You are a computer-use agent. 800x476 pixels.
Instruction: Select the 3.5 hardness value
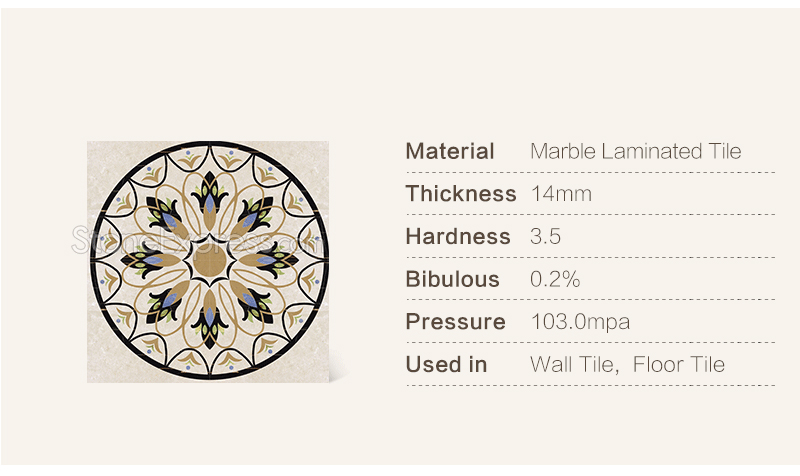tap(545, 237)
